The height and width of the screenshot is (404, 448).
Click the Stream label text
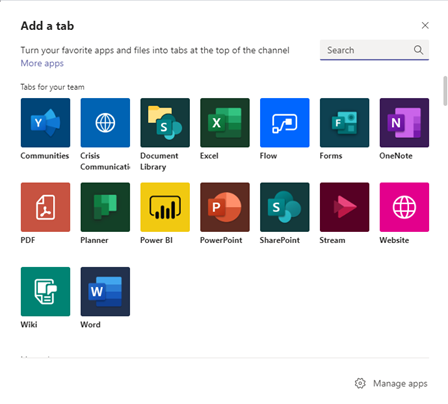(332, 240)
